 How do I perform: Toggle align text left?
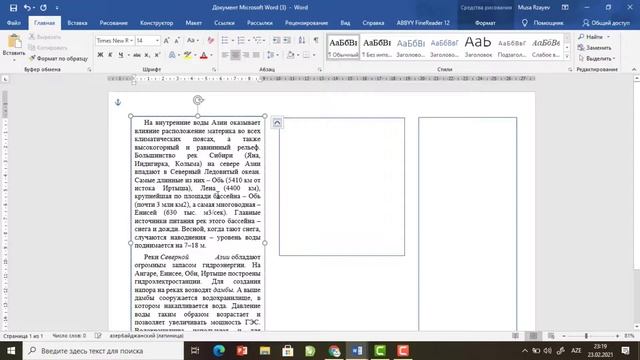click(225, 55)
